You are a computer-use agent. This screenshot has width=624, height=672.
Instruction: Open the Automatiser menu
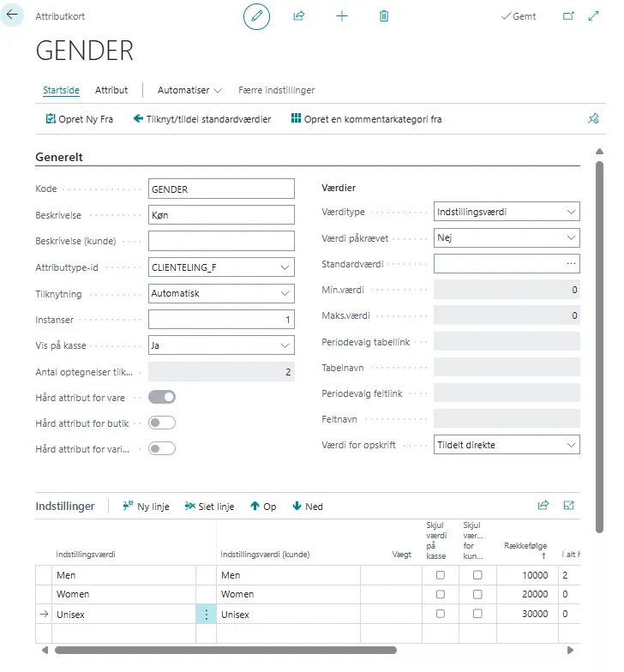point(189,90)
